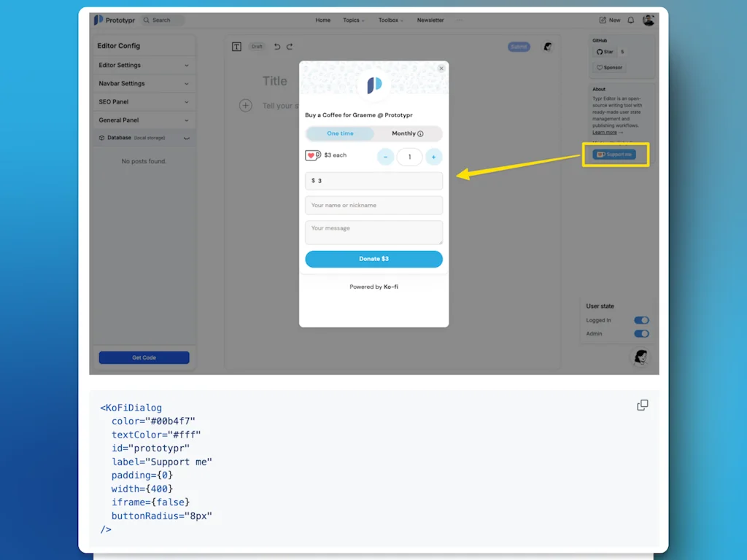The width and height of the screenshot is (747, 560).
Task: Click the GitHub Star icon button
Action: click(605, 52)
